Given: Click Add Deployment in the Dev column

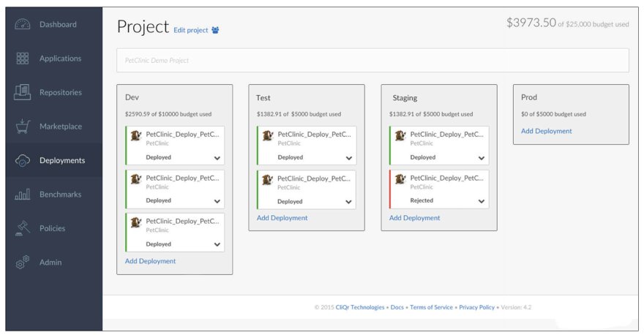Looking at the screenshot, I should (150, 261).
